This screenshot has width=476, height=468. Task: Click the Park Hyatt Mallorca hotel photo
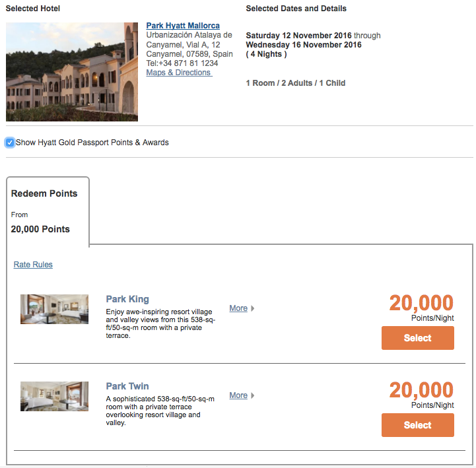72,72
